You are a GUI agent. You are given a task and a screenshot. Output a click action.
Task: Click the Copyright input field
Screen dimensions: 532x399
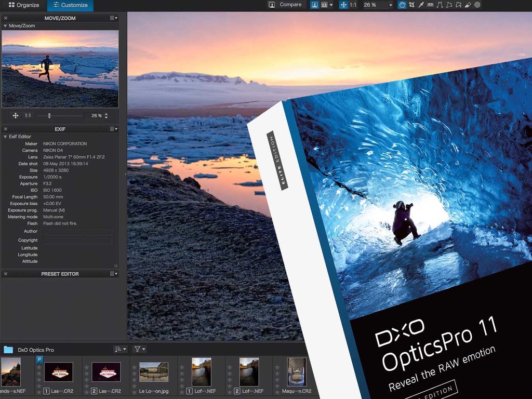[x=78, y=241]
